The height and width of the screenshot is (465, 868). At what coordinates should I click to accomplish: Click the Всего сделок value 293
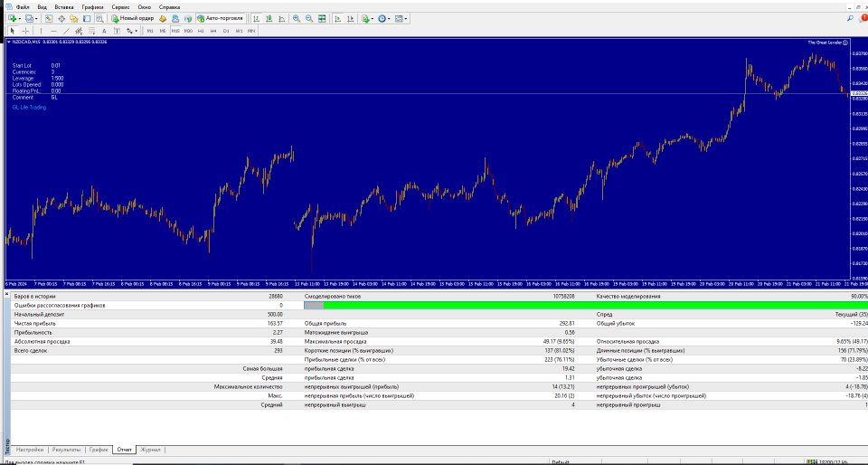(x=278, y=350)
